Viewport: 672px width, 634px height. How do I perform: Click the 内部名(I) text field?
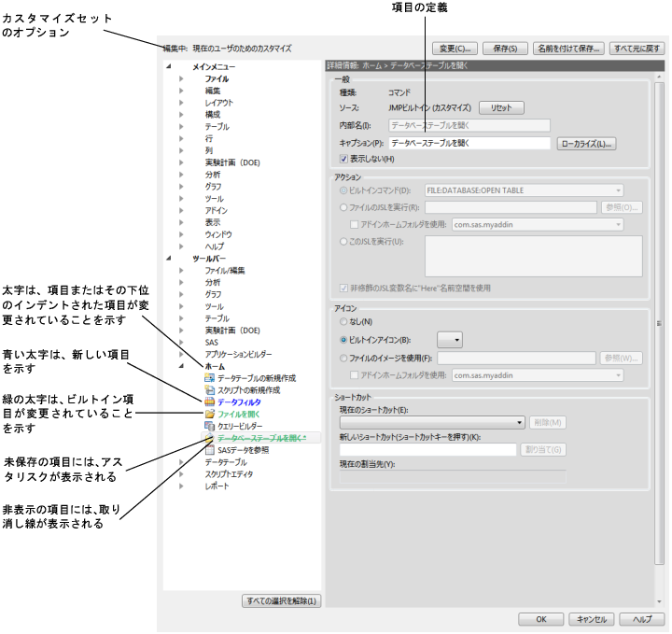tap(469, 125)
